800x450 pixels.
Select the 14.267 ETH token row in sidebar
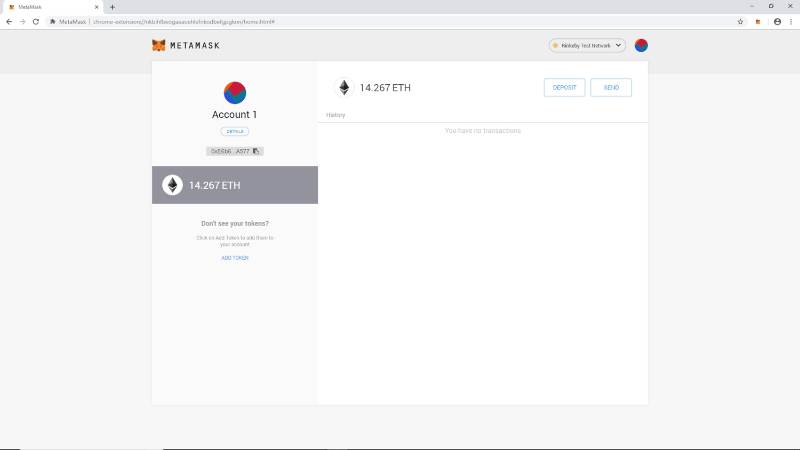[235, 185]
